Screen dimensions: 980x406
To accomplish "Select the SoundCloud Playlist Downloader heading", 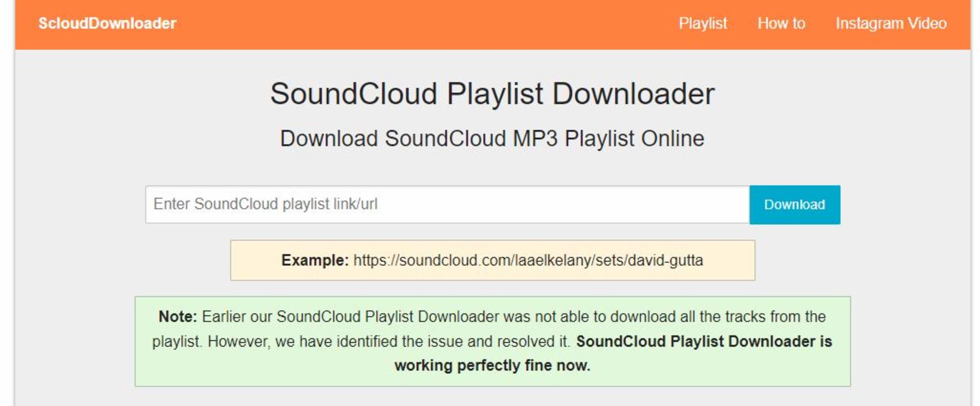I will point(493,93).
